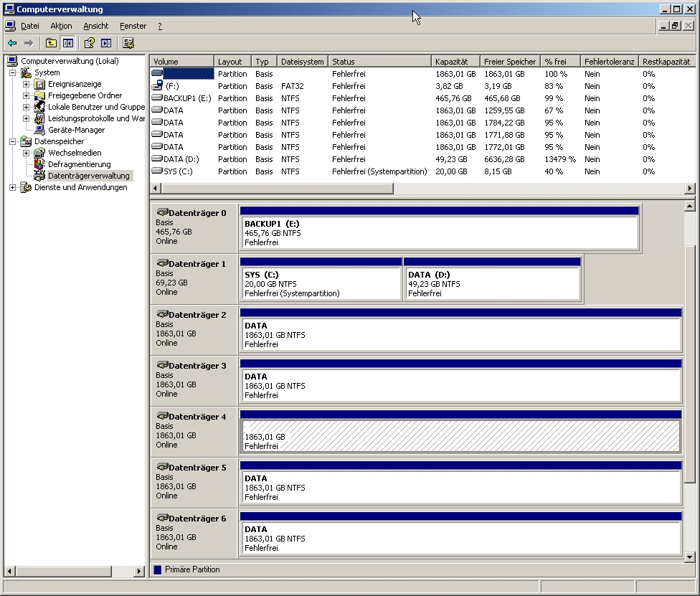Screen dimensions: 700x596
Task: Select the Leistungsprotokolle icon in tree
Action: click(39, 118)
